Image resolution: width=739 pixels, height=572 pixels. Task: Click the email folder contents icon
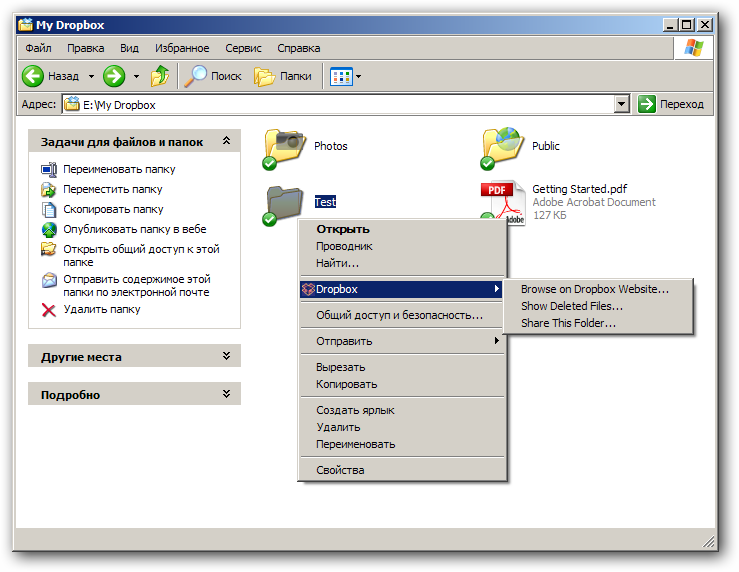click(x=49, y=280)
